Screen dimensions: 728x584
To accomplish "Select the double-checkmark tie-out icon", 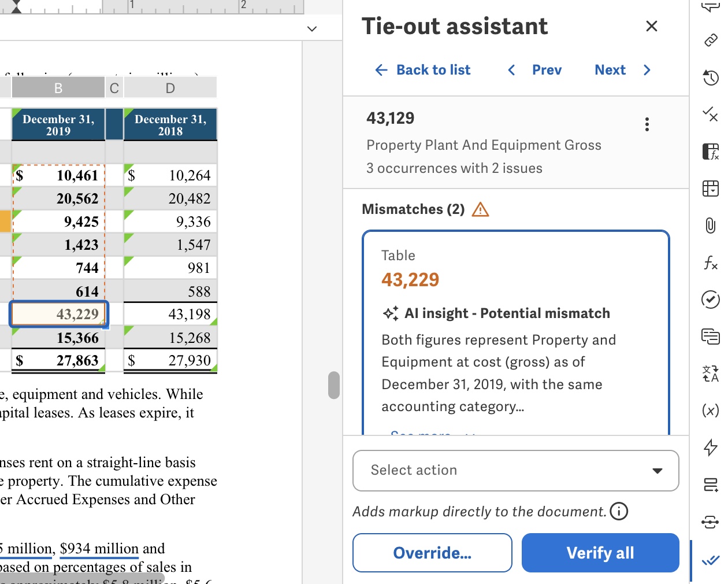I will click(x=711, y=560).
